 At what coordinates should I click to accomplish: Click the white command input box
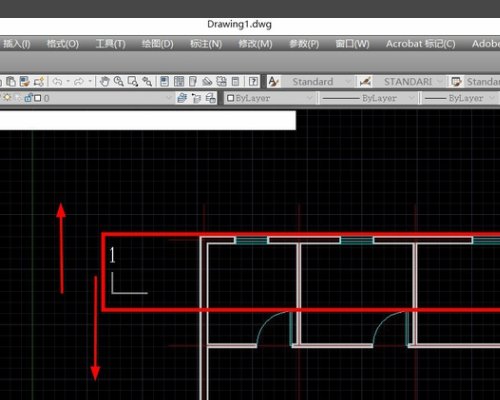click(148, 120)
